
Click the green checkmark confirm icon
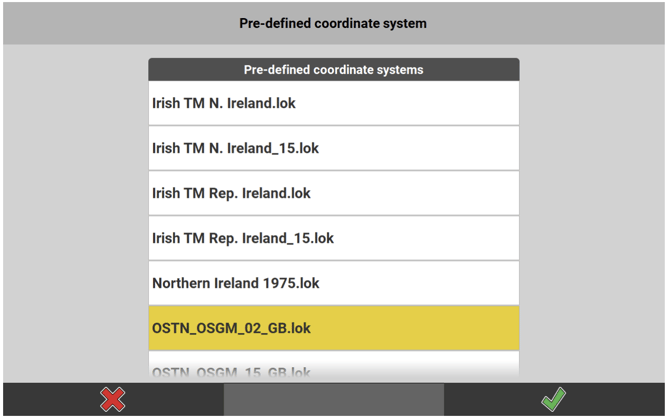click(553, 400)
